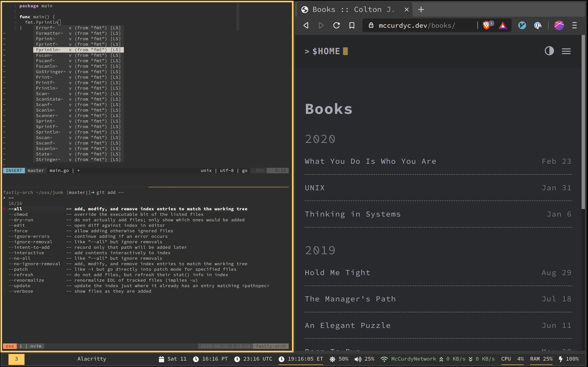Expand the site hamburger navigation menu
The width and height of the screenshot is (588, 367).
click(566, 51)
